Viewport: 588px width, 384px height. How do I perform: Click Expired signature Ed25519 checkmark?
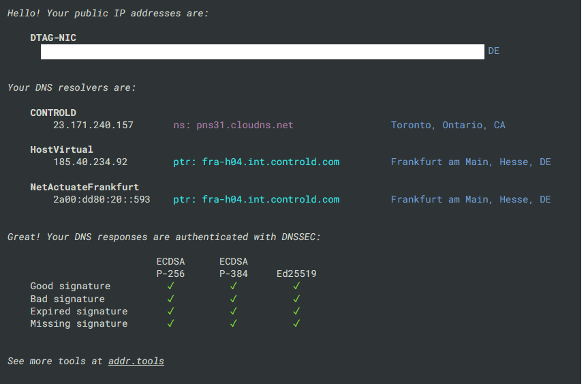pyautogui.click(x=296, y=311)
